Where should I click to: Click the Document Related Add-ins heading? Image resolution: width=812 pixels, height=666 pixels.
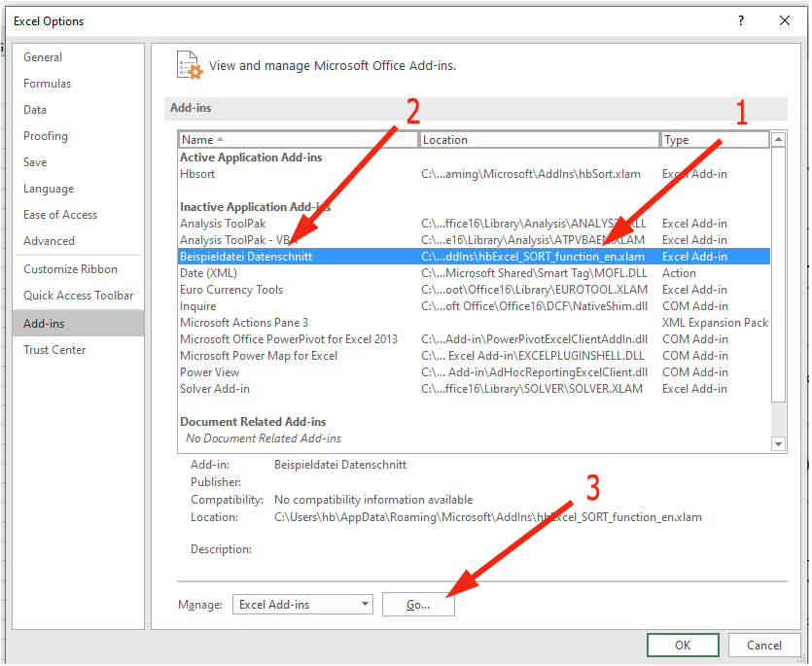253,422
